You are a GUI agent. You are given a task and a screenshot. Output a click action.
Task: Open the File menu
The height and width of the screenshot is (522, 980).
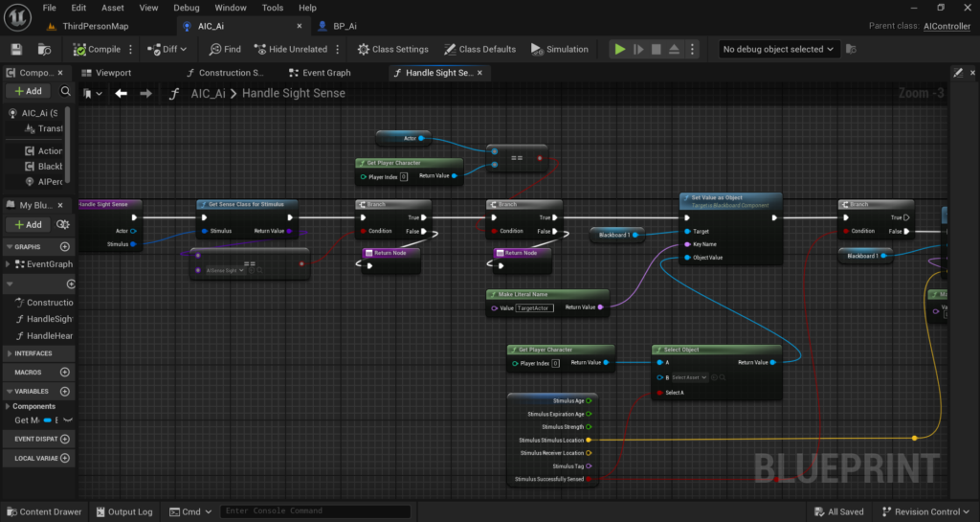[x=50, y=8]
